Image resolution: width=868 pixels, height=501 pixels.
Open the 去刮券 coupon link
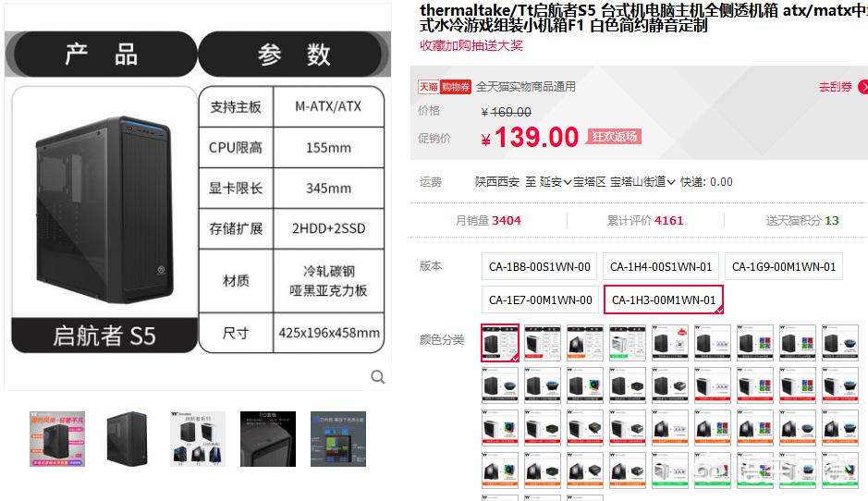(836, 87)
